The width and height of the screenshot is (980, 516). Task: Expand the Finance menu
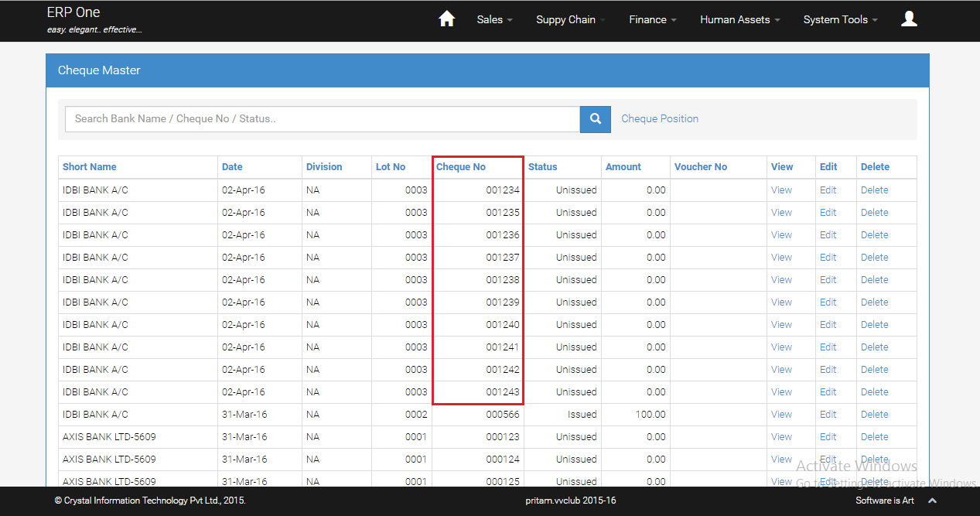(x=652, y=20)
